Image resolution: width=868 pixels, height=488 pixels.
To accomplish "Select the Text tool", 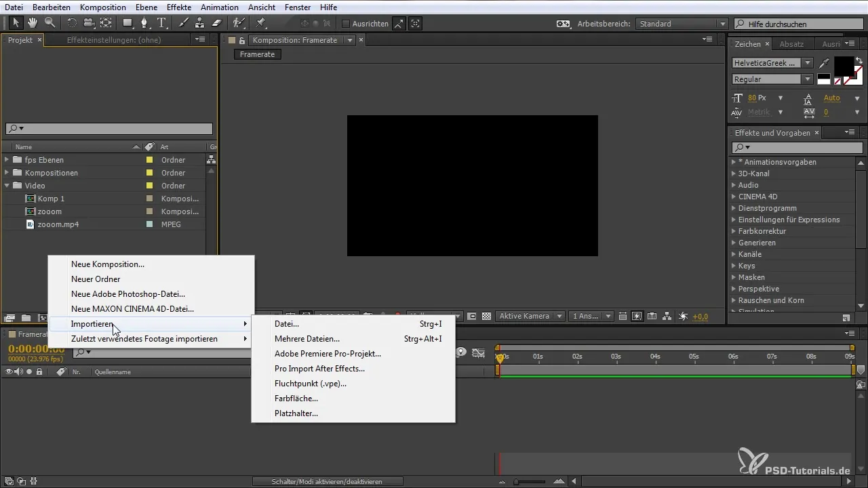I will (x=162, y=23).
